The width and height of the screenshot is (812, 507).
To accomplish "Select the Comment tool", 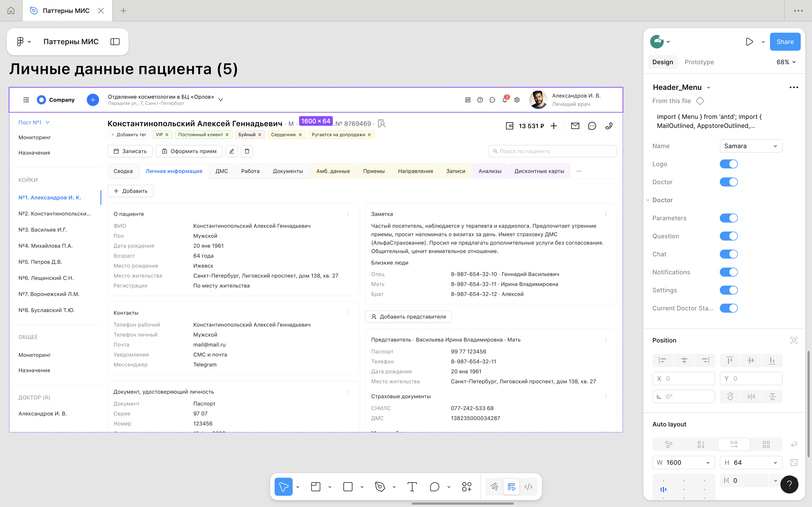I will click(x=434, y=486).
